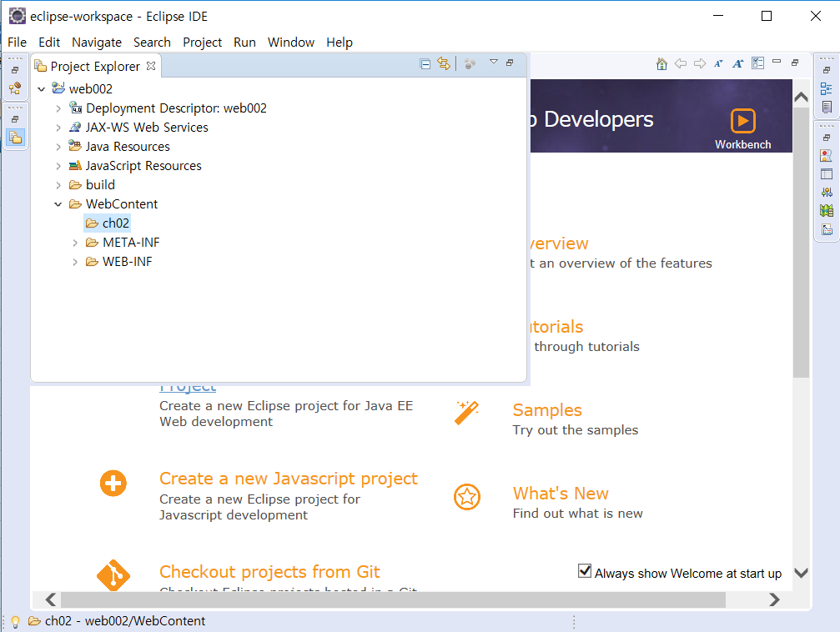Expand JAX-WS Web Services node
This screenshot has height=632, width=840.
[58, 128]
